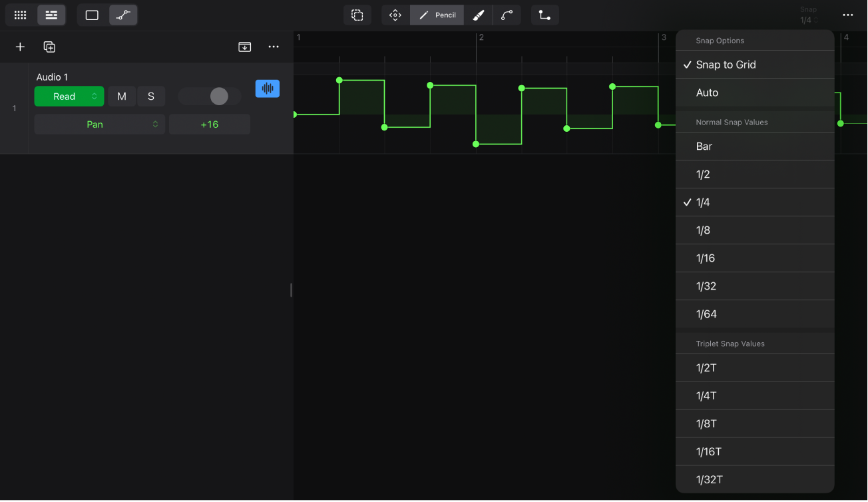Select the Pencil tool
Image resolution: width=868 pixels, height=502 pixels.
pyautogui.click(x=436, y=15)
